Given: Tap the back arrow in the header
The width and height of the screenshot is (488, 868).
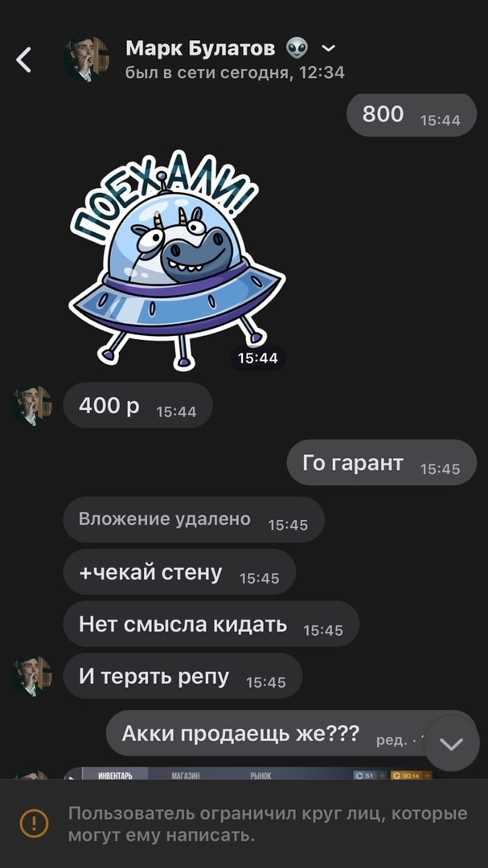Looking at the screenshot, I should click(x=24, y=59).
